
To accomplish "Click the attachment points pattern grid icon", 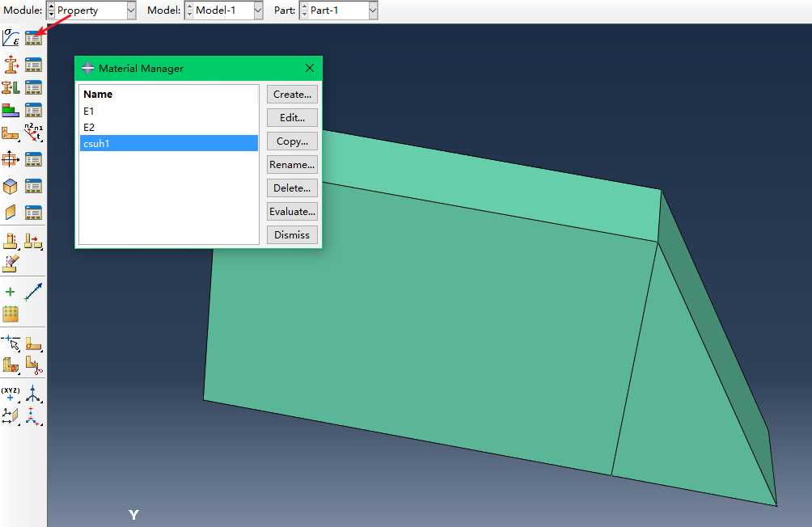I will (x=11, y=314).
